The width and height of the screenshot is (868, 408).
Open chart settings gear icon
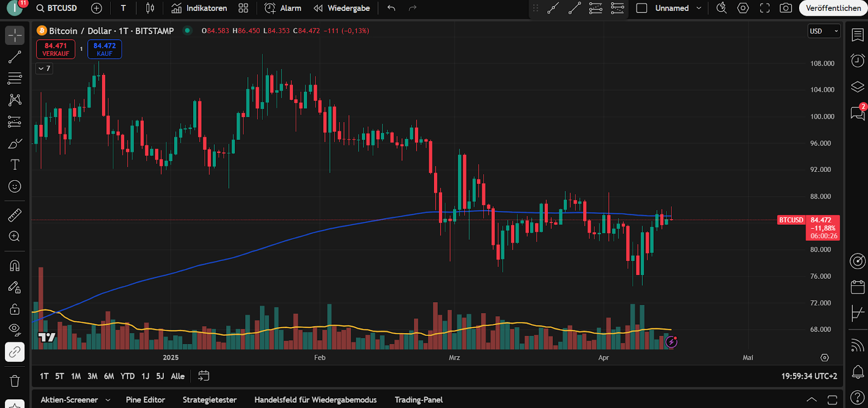(x=743, y=8)
